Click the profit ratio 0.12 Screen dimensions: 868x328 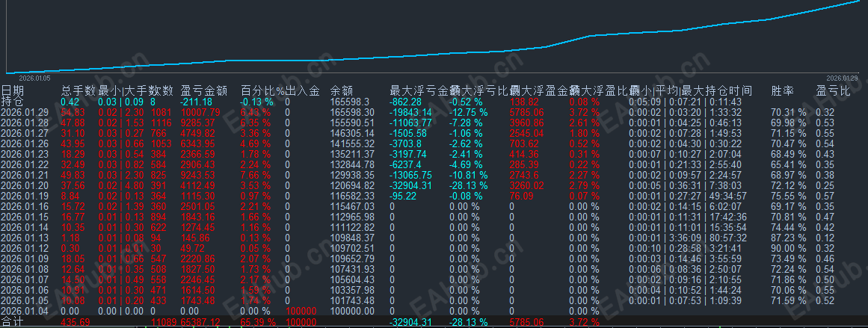pos(825,238)
